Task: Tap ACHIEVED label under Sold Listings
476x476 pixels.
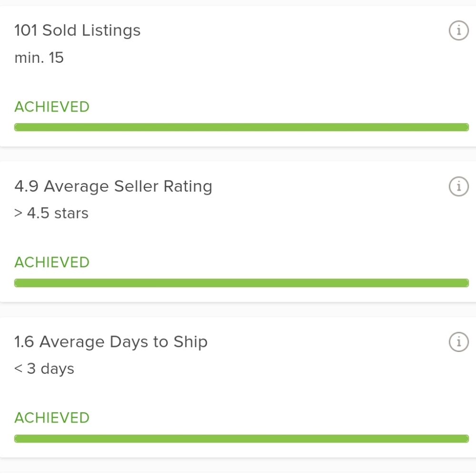Action: 52,107
